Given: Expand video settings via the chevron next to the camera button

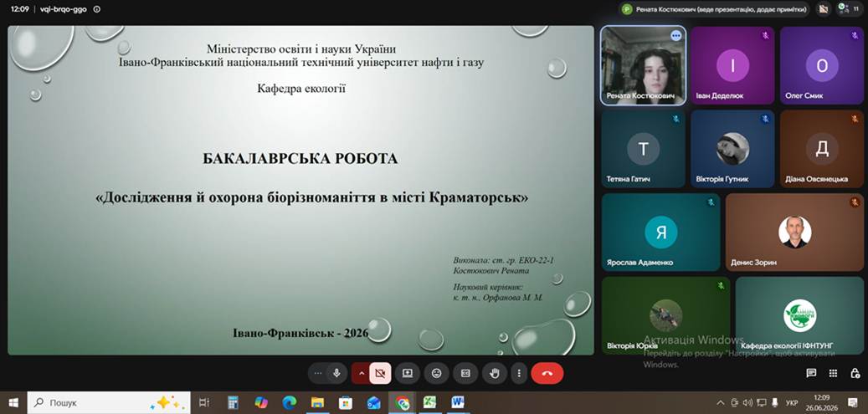Looking at the screenshot, I should click(362, 374).
